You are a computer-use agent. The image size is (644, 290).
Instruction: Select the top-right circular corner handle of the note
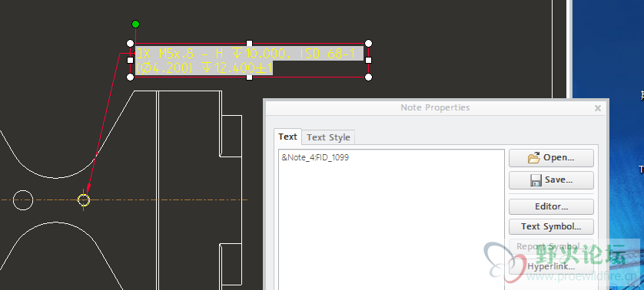pos(368,43)
